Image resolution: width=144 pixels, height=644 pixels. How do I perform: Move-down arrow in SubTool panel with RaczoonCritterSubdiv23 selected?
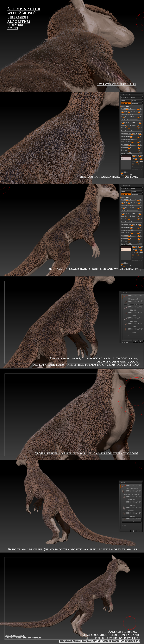141,341
